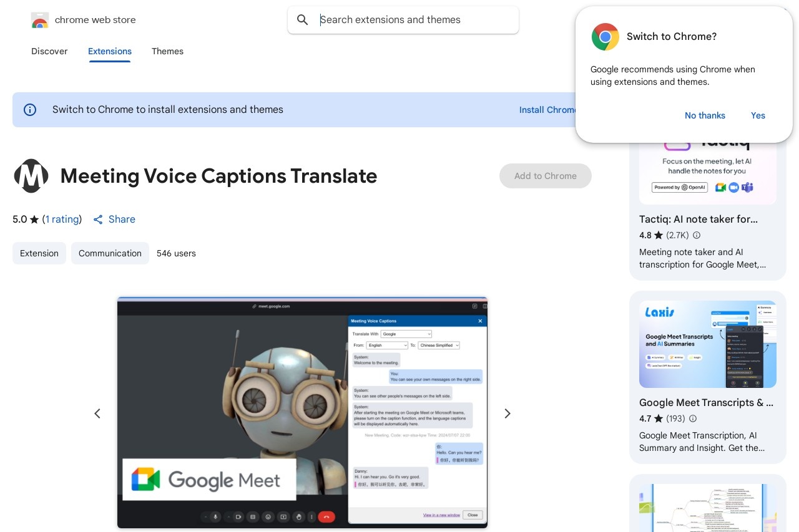
Task: Click the Tactiq promo thumbnail
Action: pyautogui.click(x=708, y=168)
